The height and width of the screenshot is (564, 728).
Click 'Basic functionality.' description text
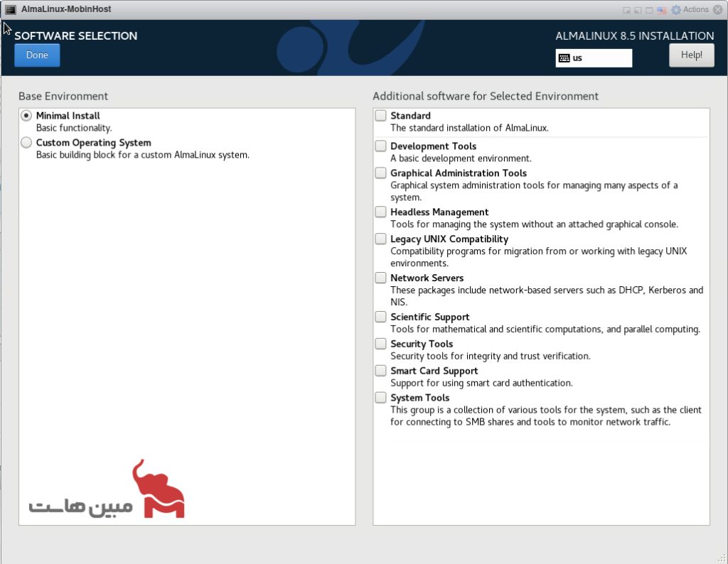[74, 128]
